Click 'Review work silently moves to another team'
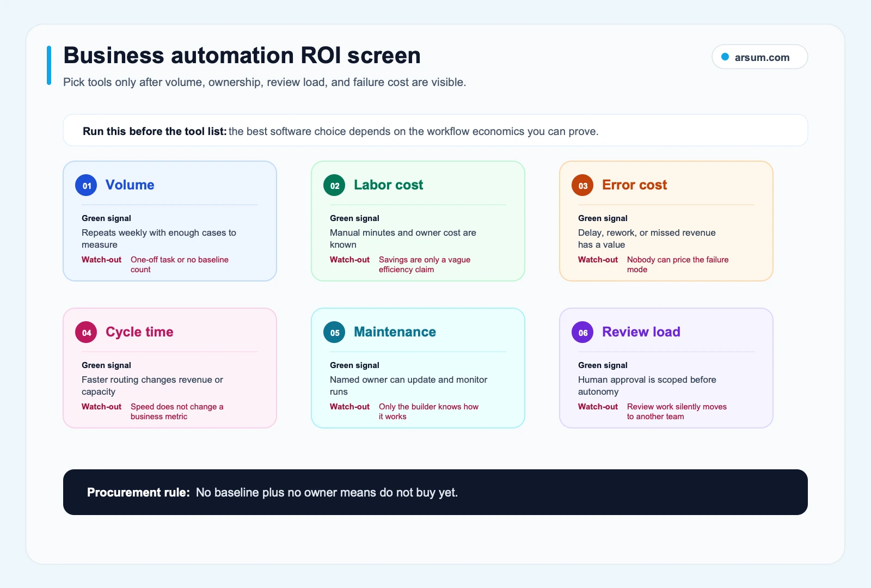The height and width of the screenshot is (588, 871). tap(677, 412)
